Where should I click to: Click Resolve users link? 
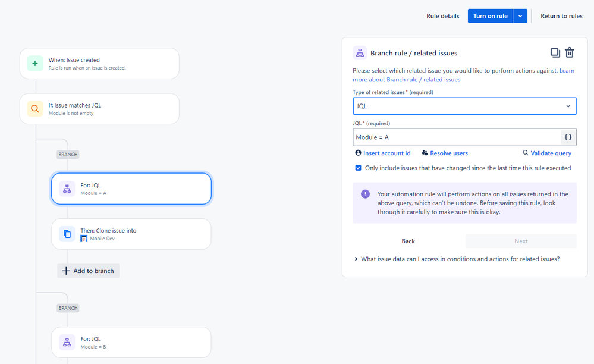point(445,153)
